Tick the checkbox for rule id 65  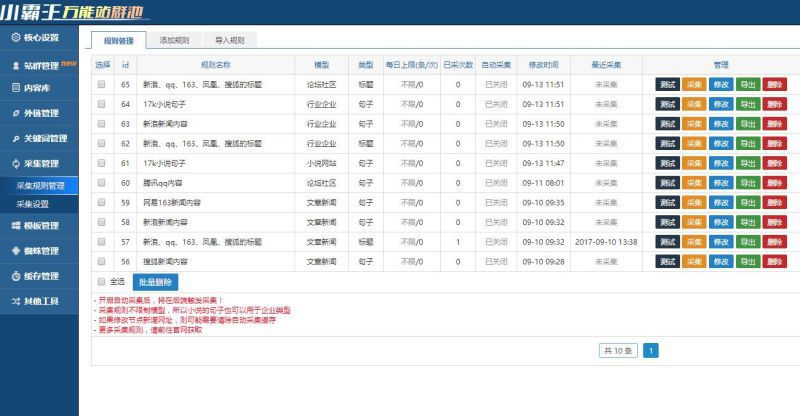(x=102, y=84)
